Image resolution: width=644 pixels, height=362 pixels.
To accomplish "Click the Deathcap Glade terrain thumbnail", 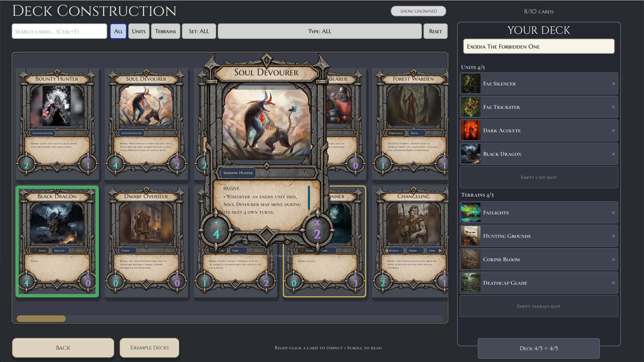I will 471,283.
